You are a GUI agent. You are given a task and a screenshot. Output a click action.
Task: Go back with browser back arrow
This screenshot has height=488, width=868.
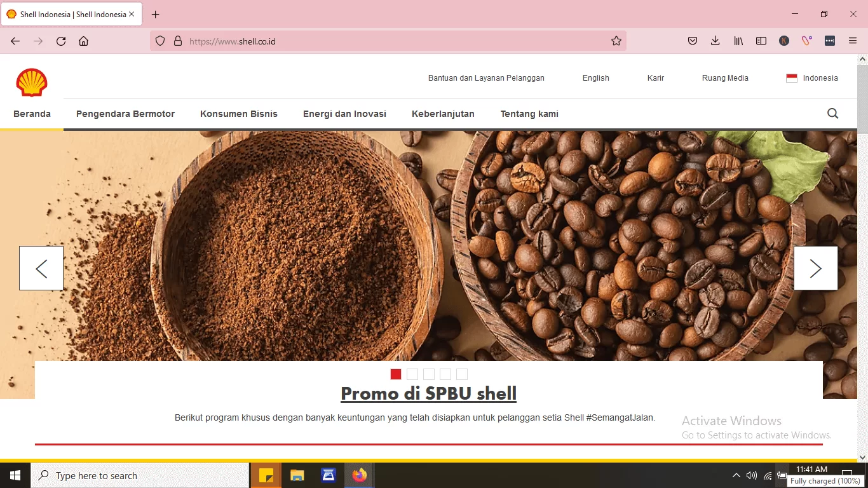[x=15, y=41]
